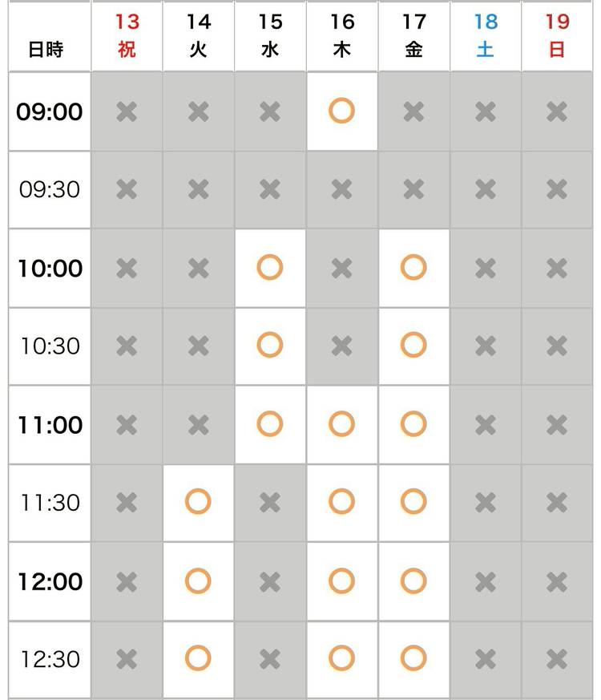Click the Friday 17 circle at 11:00

413,423
